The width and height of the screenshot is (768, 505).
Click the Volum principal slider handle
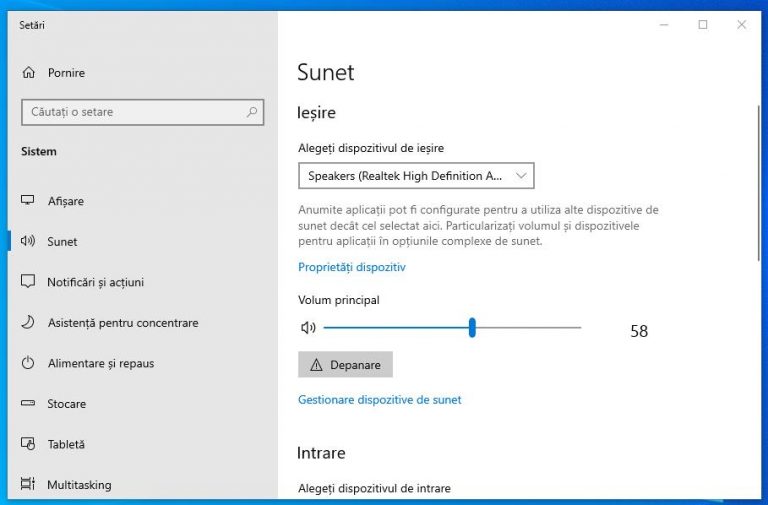(x=472, y=327)
